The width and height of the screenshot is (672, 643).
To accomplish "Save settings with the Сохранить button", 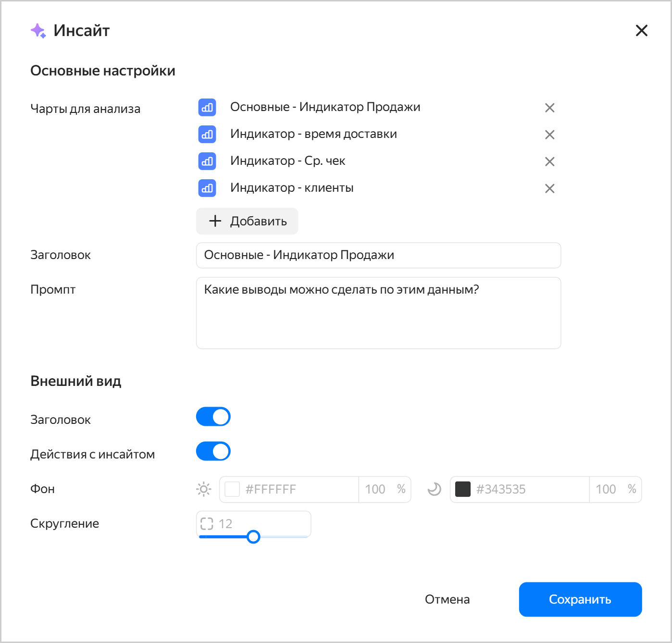I will point(580,599).
